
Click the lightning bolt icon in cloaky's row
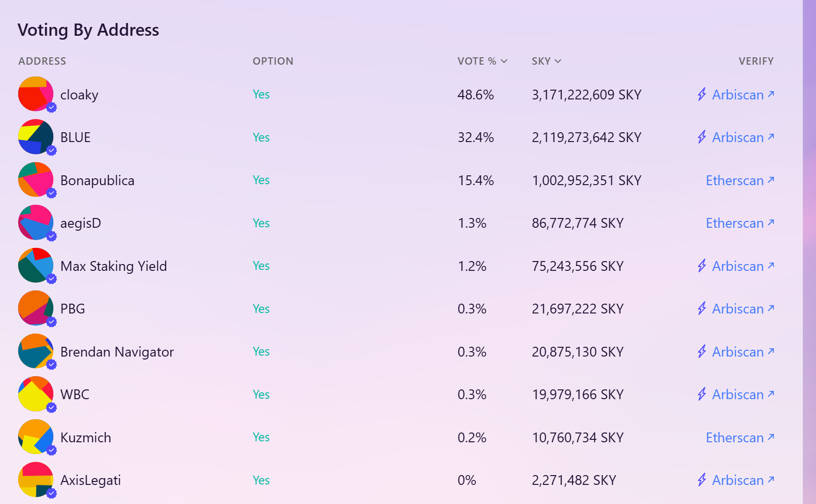click(702, 94)
